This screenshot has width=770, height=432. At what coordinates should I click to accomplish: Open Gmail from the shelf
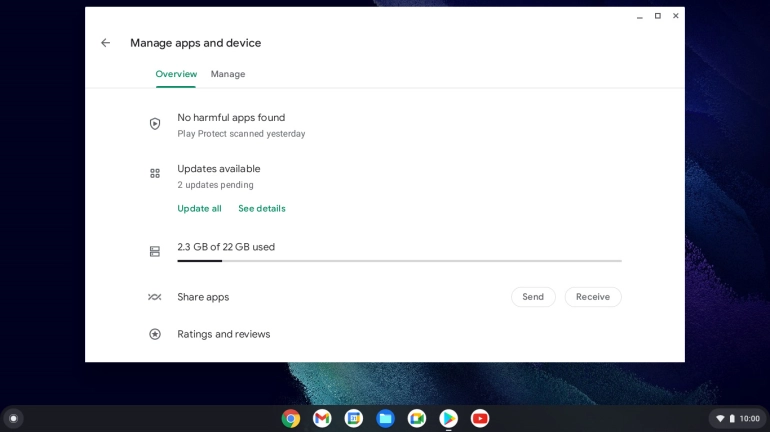322,418
